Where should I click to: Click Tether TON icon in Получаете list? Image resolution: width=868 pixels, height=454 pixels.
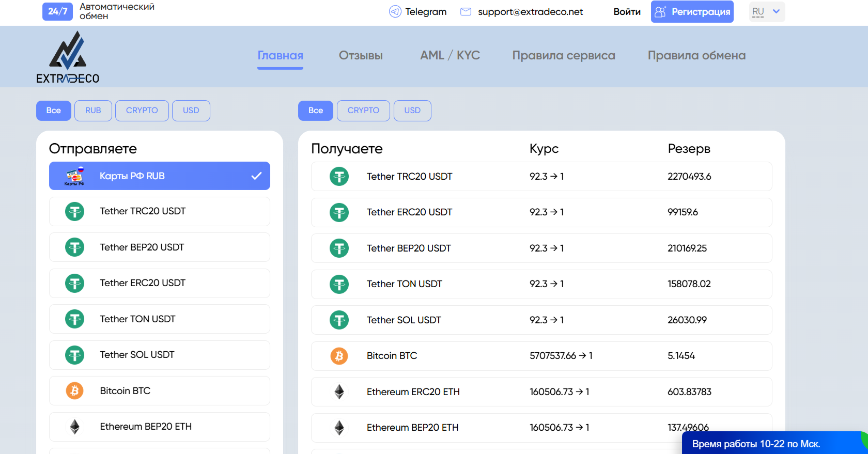click(x=339, y=284)
